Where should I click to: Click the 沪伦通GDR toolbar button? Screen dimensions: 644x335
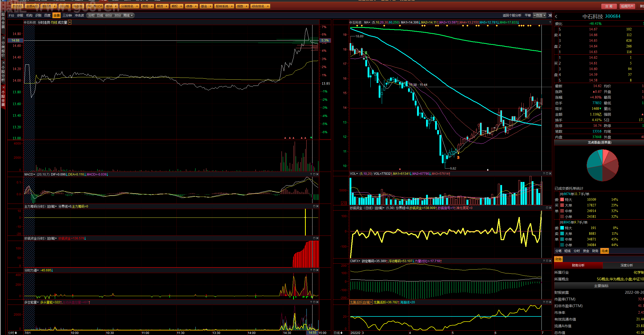(95, 6)
